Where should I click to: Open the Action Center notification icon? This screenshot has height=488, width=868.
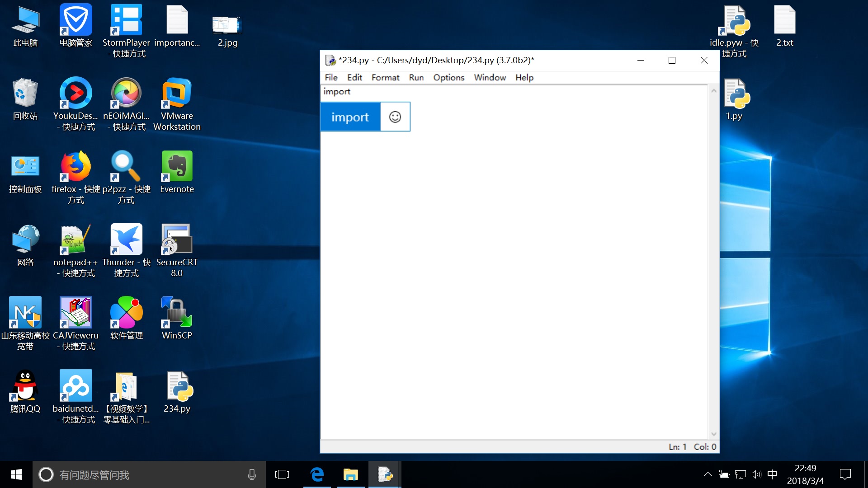coord(845,474)
